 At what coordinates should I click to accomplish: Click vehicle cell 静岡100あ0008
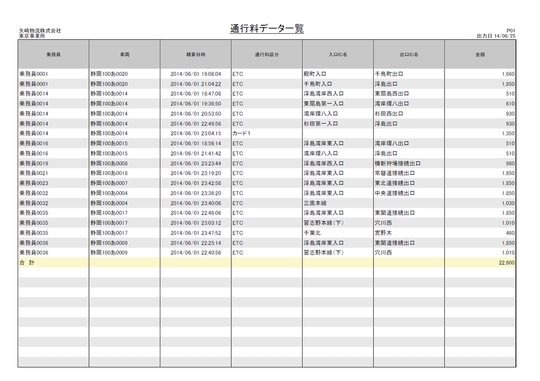point(109,163)
